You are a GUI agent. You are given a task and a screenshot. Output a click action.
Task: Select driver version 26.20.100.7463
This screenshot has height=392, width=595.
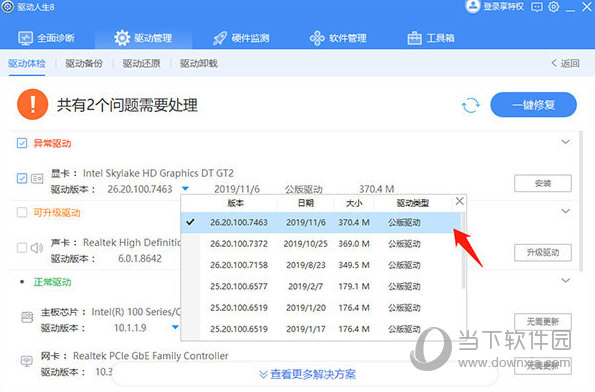[x=321, y=222]
